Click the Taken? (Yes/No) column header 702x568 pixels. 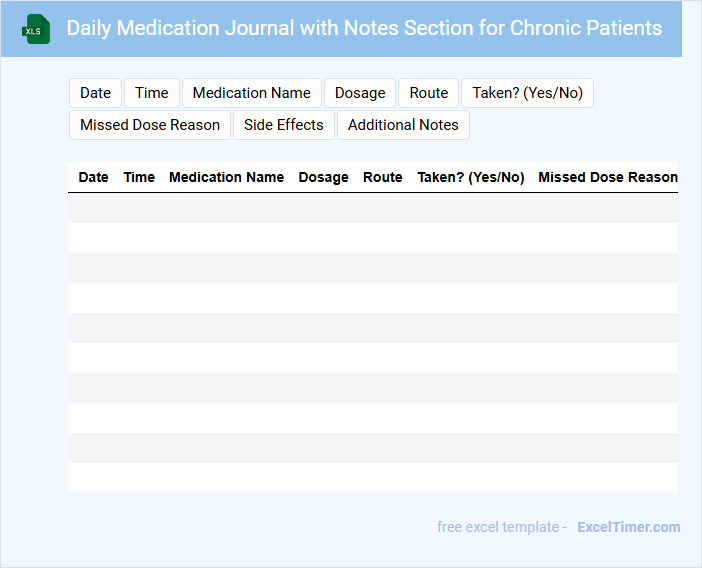coord(470,177)
